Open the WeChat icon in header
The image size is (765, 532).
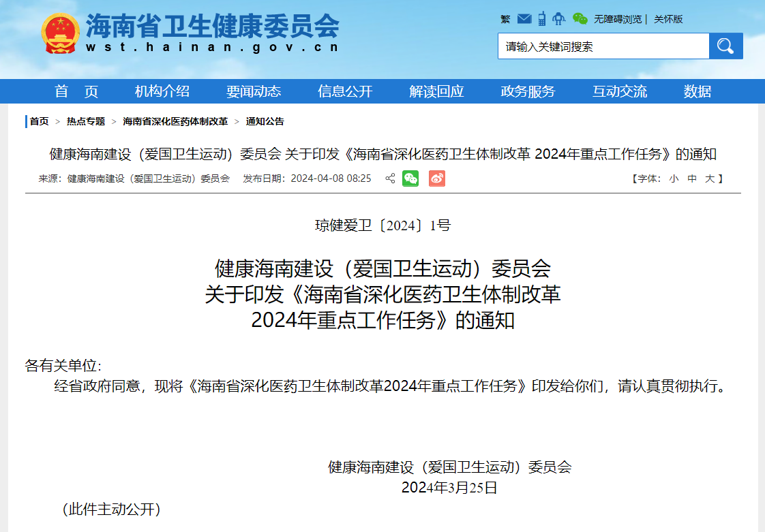(x=580, y=18)
